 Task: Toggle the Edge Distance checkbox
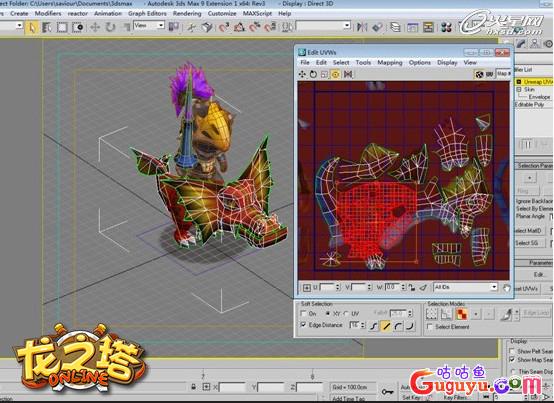(303, 325)
